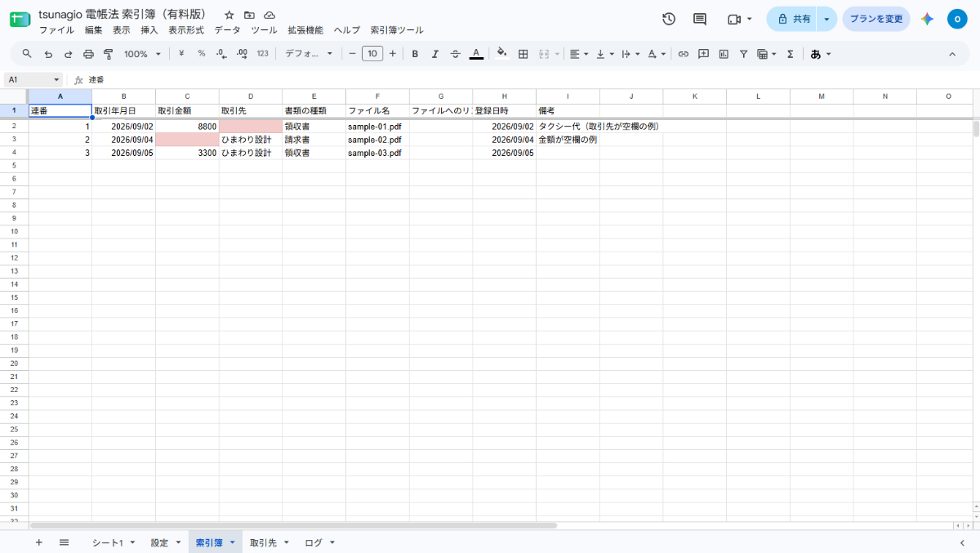The width and height of the screenshot is (980, 553).
Task: Apply yen currency format
Action: 180,54
